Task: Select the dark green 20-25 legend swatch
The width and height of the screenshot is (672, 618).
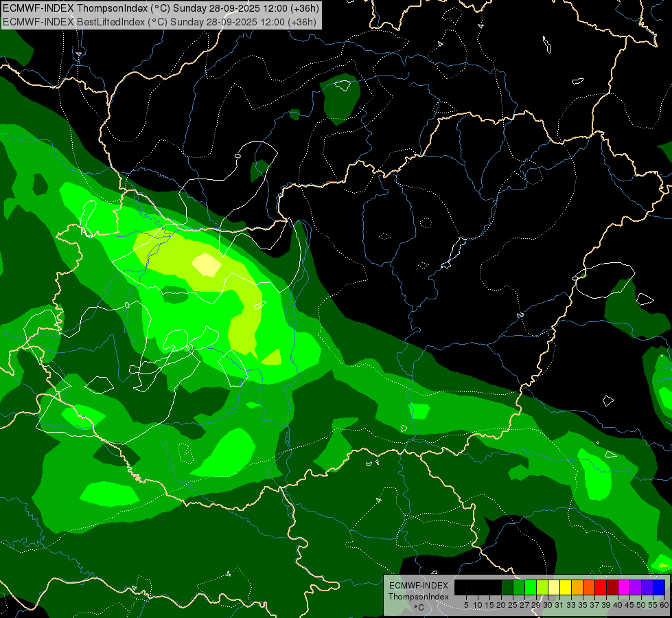Action: [x=507, y=587]
